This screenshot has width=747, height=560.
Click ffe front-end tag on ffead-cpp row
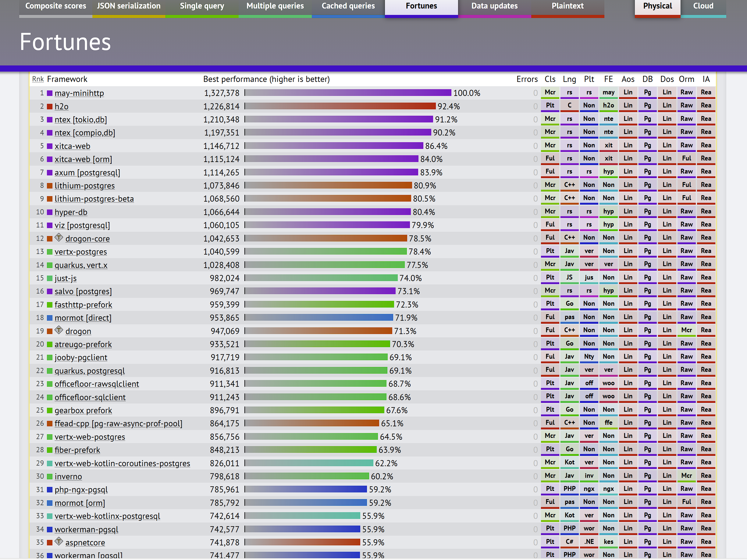coord(609,423)
